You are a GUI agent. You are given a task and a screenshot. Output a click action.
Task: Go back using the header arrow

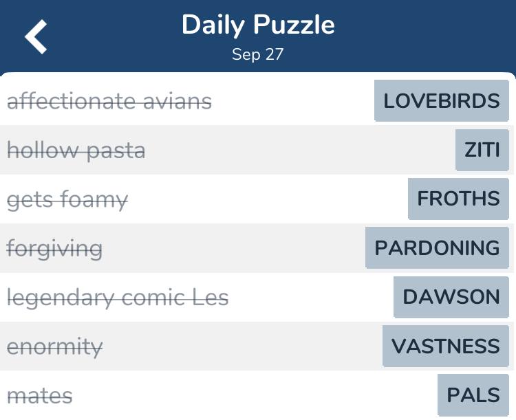[x=36, y=36]
